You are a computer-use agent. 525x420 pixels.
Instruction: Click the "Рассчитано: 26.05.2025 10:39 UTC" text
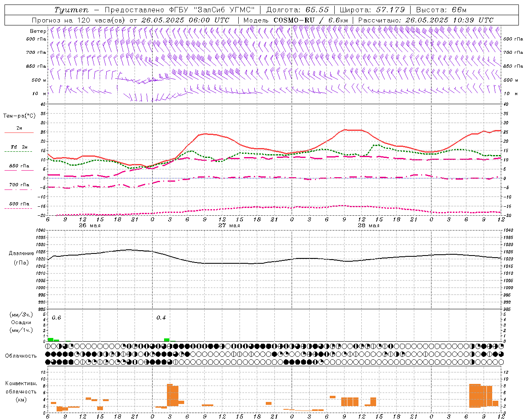[426, 20]
